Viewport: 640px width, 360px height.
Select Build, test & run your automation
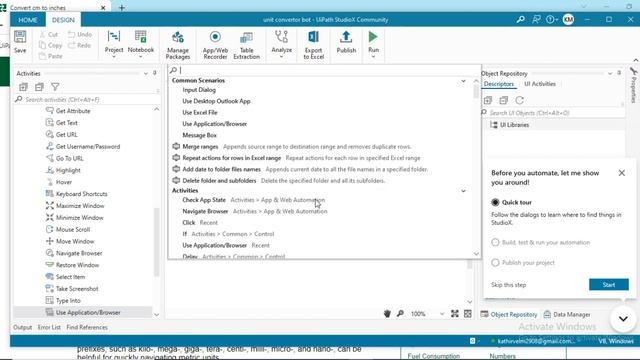pyautogui.click(x=495, y=242)
